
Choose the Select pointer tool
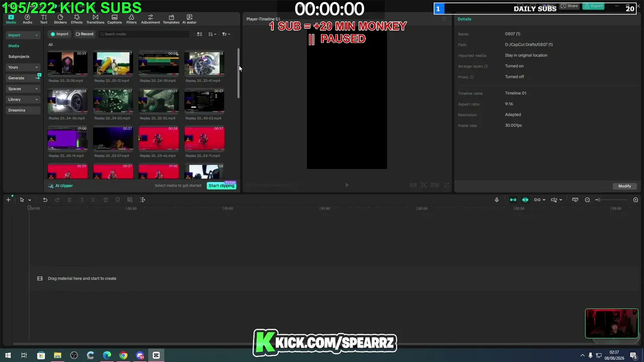pyautogui.click(x=22, y=200)
